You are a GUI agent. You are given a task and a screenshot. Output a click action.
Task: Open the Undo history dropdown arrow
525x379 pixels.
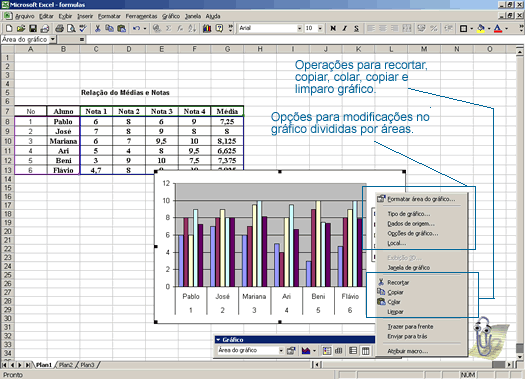coord(145,28)
